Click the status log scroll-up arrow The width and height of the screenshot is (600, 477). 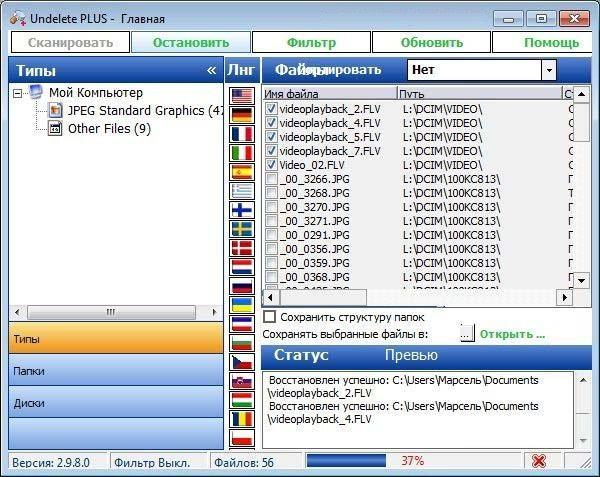tap(583, 380)
